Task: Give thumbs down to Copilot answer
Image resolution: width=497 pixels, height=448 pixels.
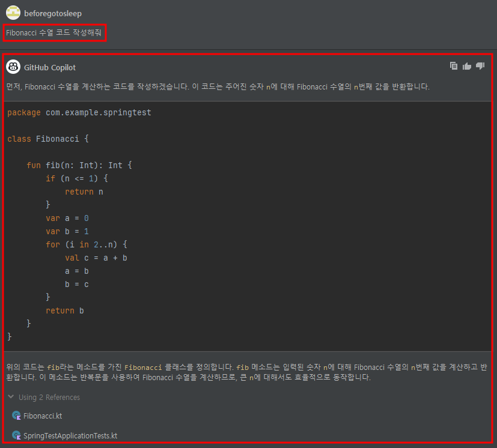Action: (480, 66)
